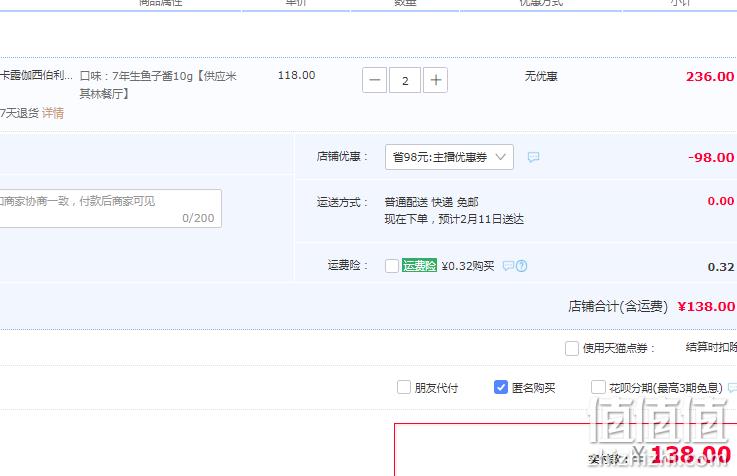Click the 0.32 insurance price value
Image resolution: width=737 pixels, height=476 pixels.
721,267
